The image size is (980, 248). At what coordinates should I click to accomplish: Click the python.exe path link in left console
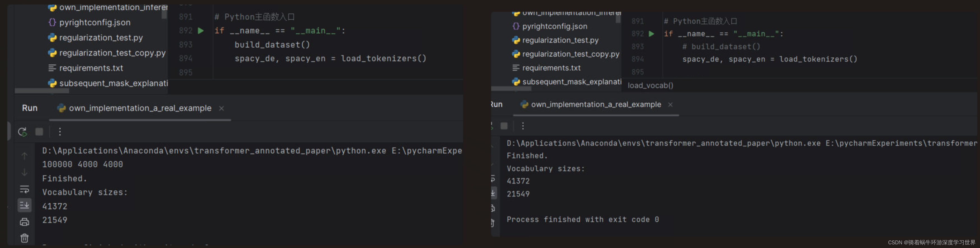[214, 151]
